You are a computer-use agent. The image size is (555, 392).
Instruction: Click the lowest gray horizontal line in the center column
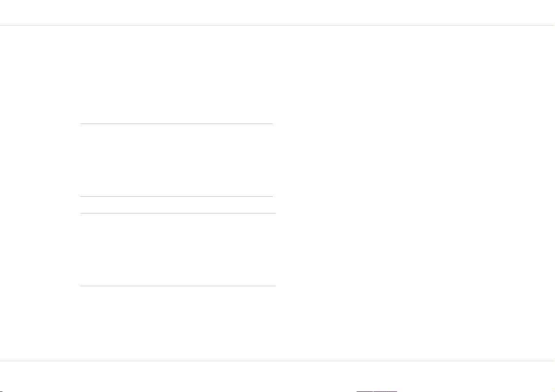pos(178,286)
